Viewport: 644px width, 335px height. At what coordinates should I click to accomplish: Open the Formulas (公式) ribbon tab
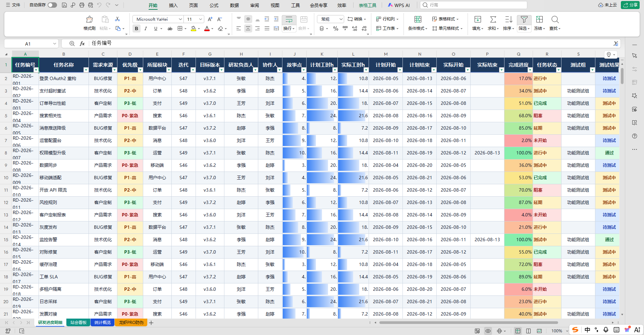[214, 5]
